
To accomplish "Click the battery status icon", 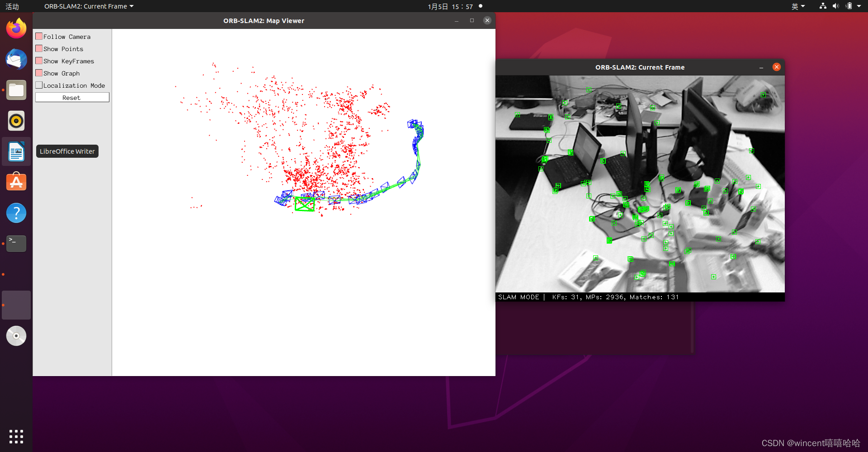I will coord(849,6).
